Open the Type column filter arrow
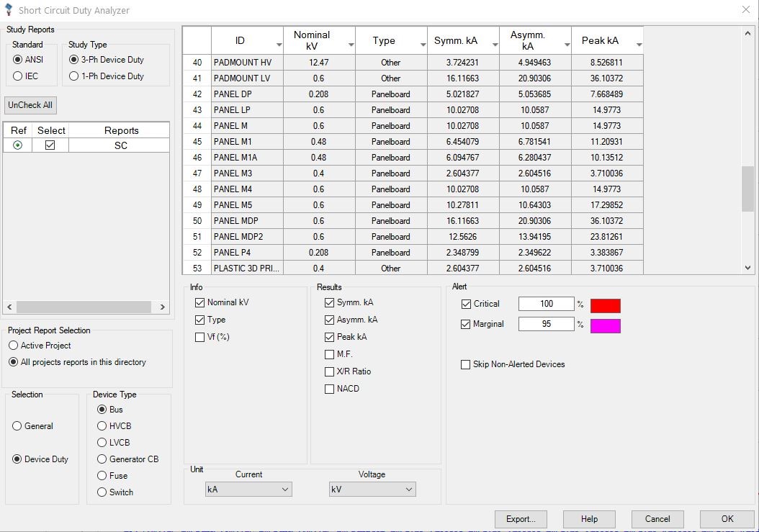 tap(423, 45)
